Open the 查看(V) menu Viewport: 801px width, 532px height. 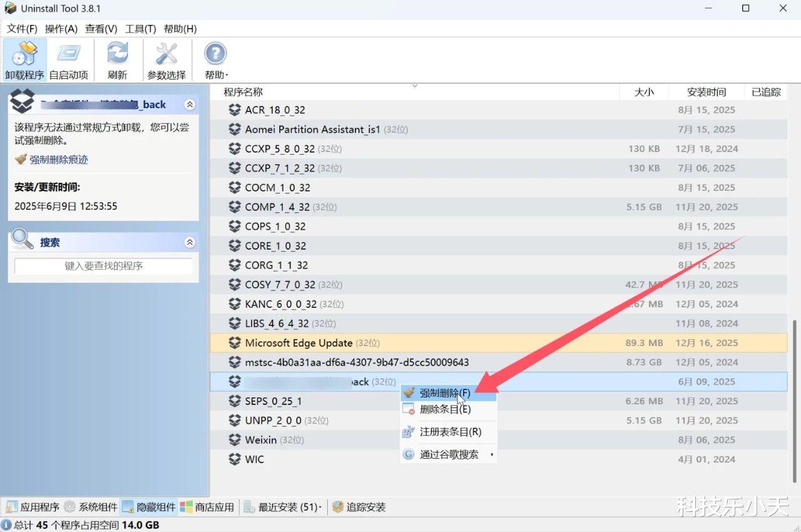[101, 29]
